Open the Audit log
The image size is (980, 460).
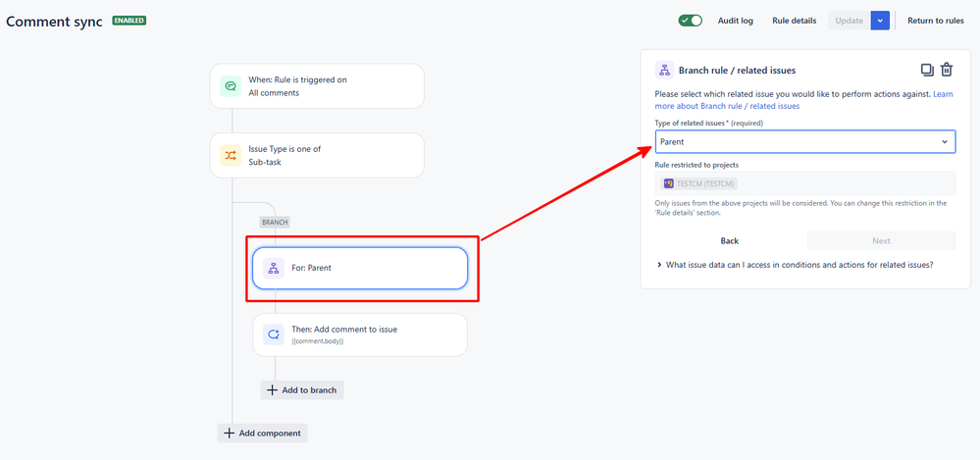pyautogui.click(x=736, y=21)
